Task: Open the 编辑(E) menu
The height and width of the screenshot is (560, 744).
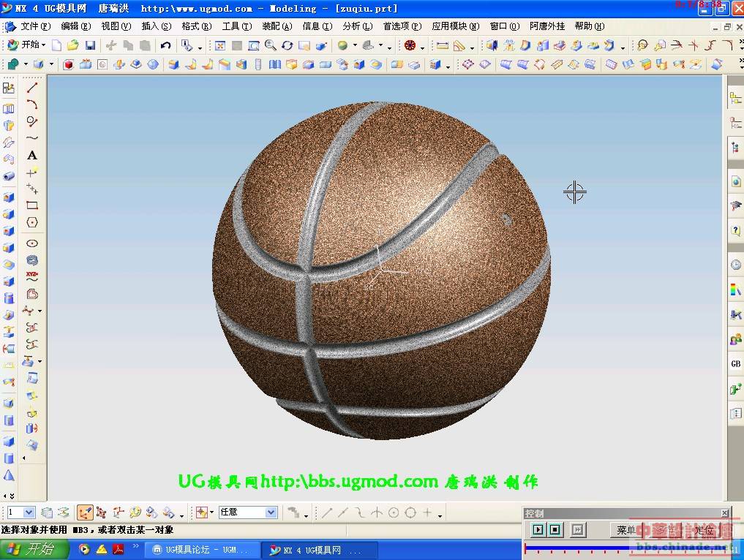Action: tap(76, 26)
